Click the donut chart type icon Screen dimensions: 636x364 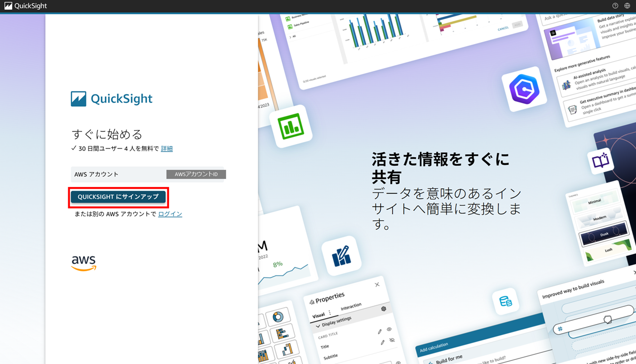pyautogui.click(x=278, y=317)
